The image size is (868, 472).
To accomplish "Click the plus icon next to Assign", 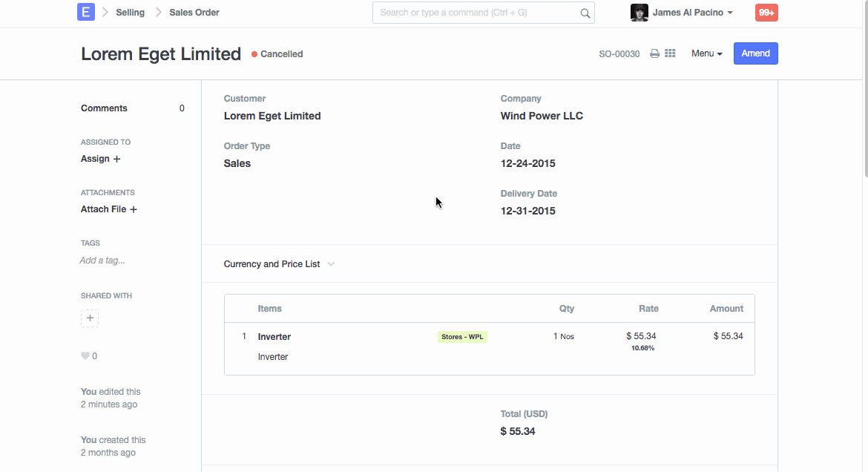I will point(116,159).
